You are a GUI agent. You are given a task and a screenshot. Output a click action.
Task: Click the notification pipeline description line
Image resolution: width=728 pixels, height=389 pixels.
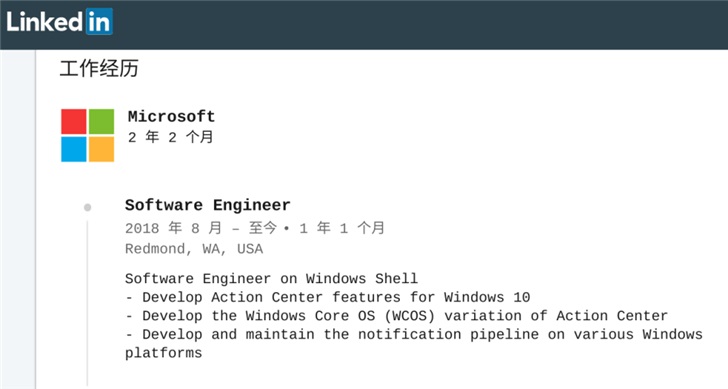tap(414, 344)
